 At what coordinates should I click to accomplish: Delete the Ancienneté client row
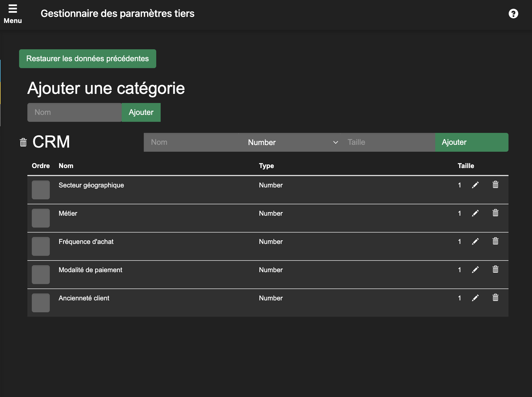coord(495,297)
